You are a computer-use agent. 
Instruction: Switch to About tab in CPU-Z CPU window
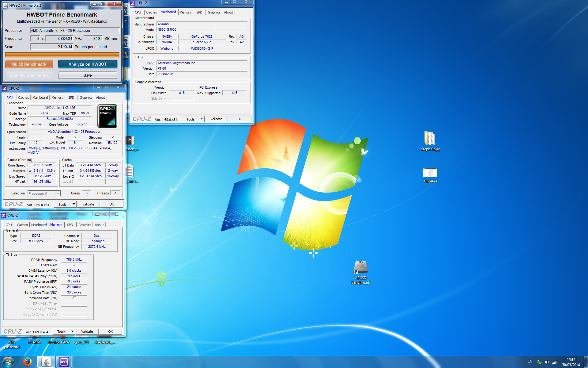100,98
